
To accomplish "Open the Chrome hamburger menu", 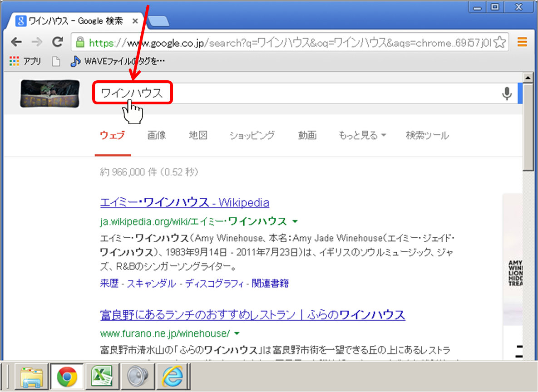I will (522, 43).
